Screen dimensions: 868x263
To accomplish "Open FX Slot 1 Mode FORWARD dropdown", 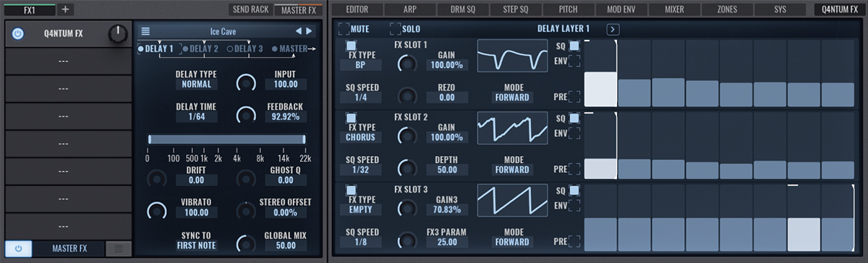I will click(x=512, y=97).
